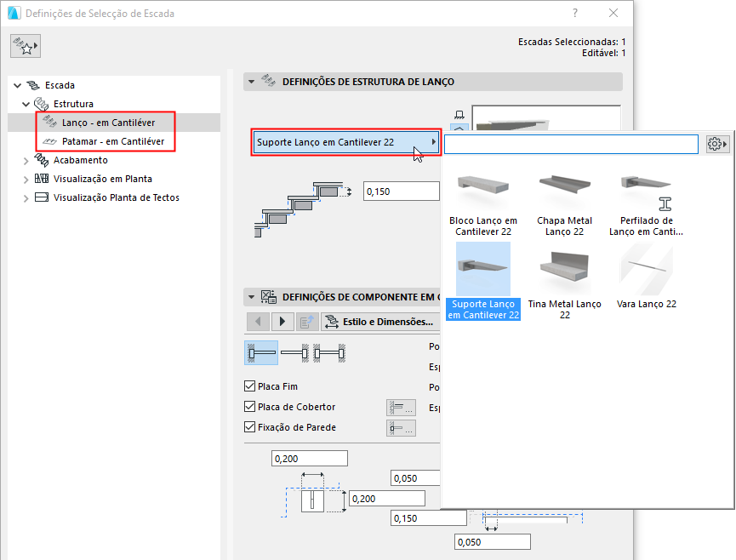Collapse the Escada tree node
The width and height of the screenshot is (736, 560).
coord(17,85)
